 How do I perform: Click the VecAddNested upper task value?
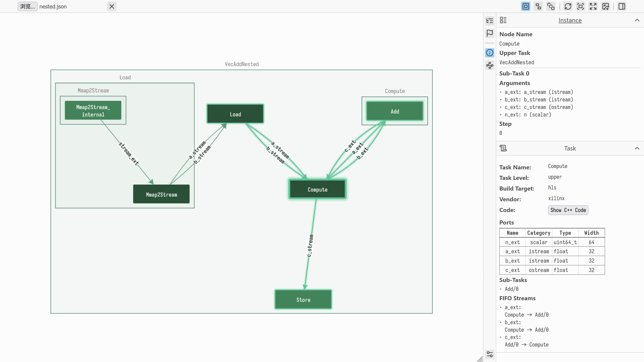pyautogui.click(x=517, y=62)
